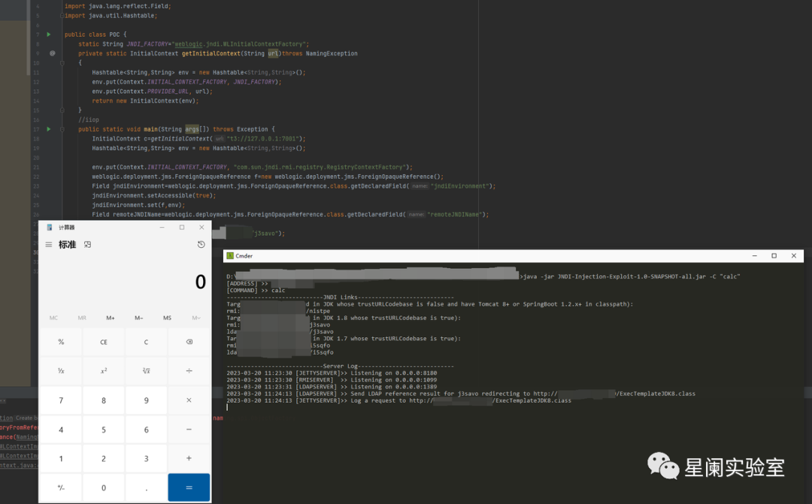Open the calculator hamburger navigation menu

click(49, 245)
